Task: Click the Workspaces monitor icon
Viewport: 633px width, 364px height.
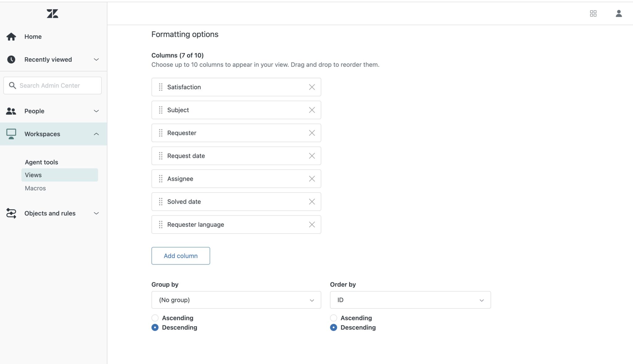Action: (x=11, y=133)
